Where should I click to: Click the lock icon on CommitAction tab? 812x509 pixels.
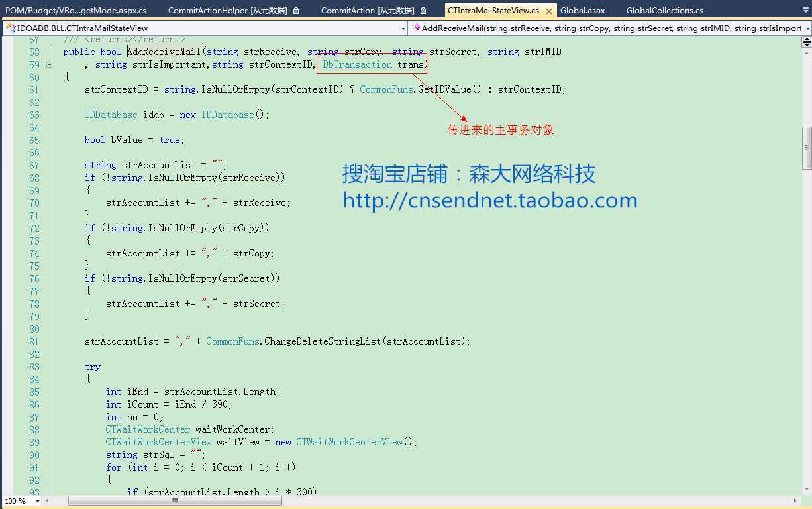click(424, 11)
